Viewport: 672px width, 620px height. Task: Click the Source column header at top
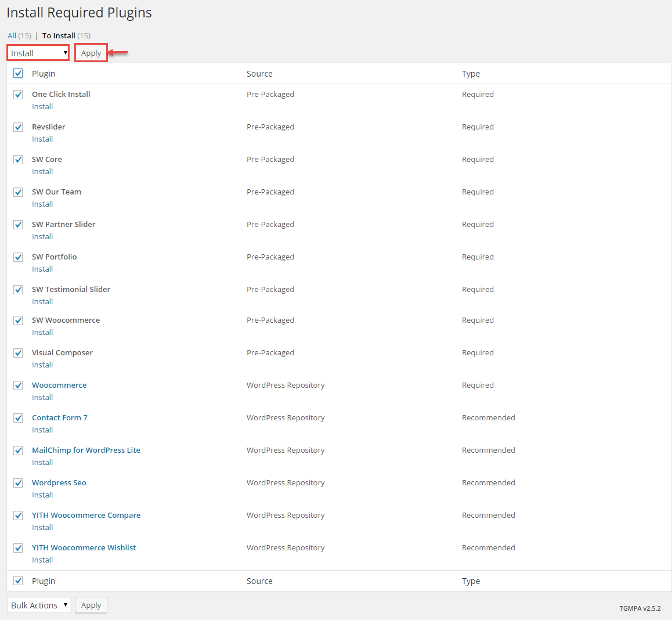click(259, 74)
